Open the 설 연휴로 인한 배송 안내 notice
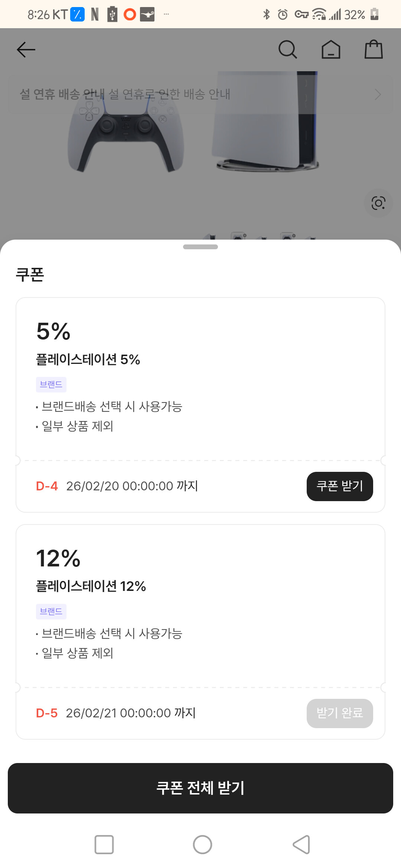The height and width of the screenshot is (868, 401). click(x=169, y=95)
